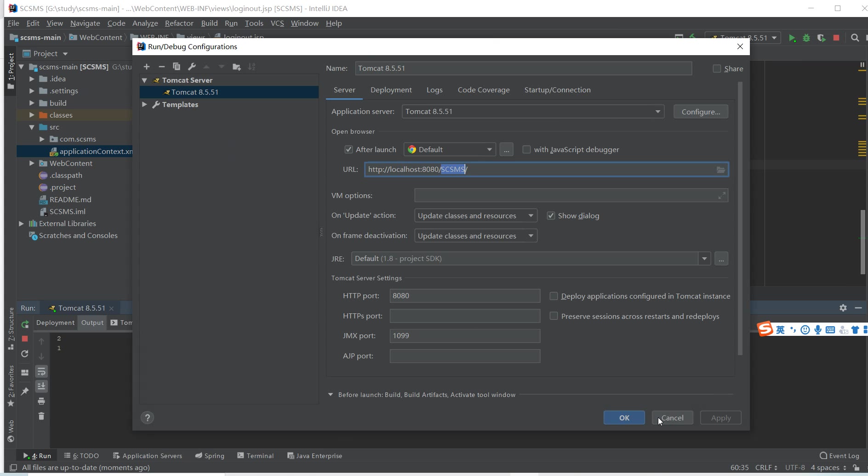This screenshot has width=868, height=476.
Task: Open VCS menu
Action: 277,23
